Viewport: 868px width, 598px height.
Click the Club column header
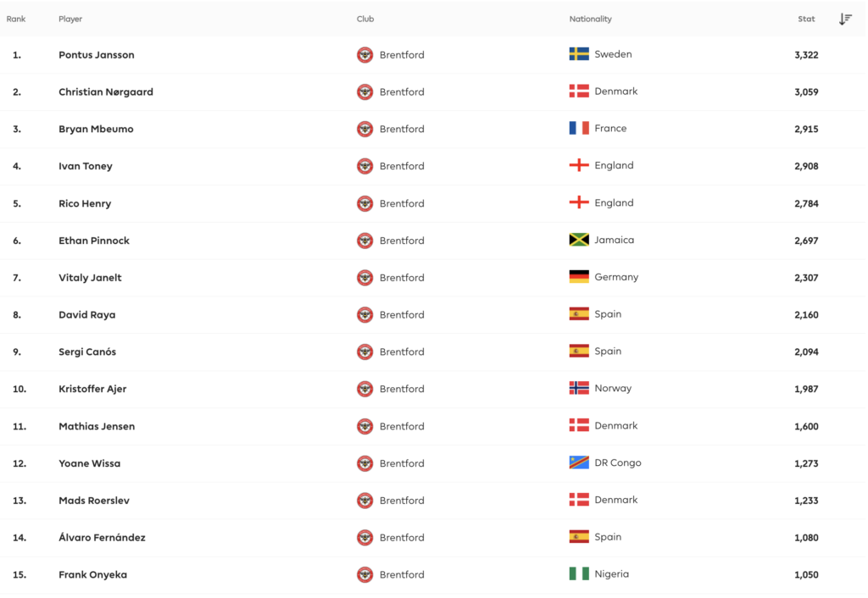click(365, 19)
